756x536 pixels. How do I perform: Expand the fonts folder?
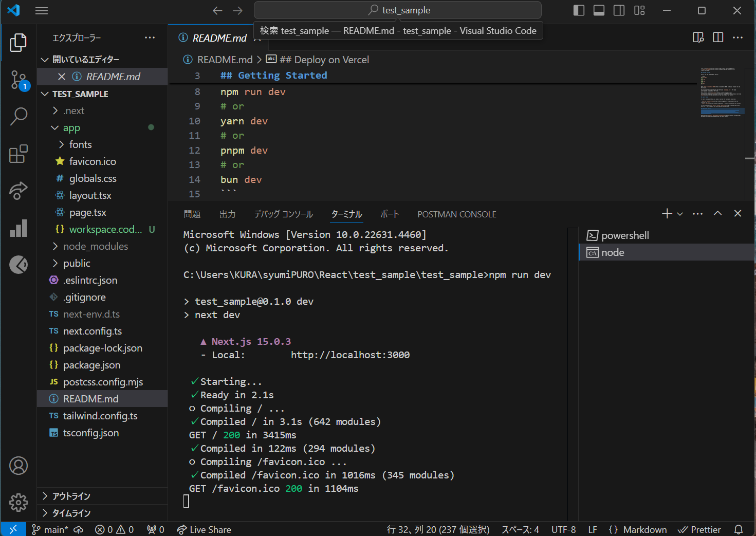103,145
